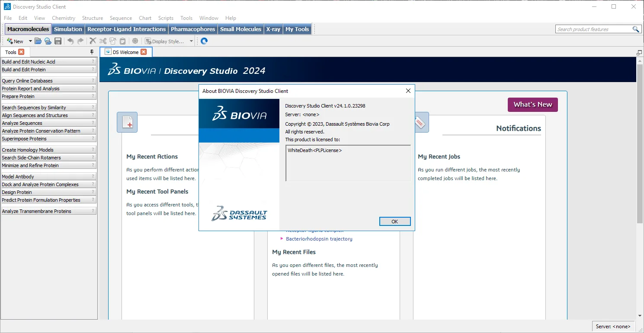Click the new document icon on Welcome page
644x333 pixels.
click(x=127, y=123)
